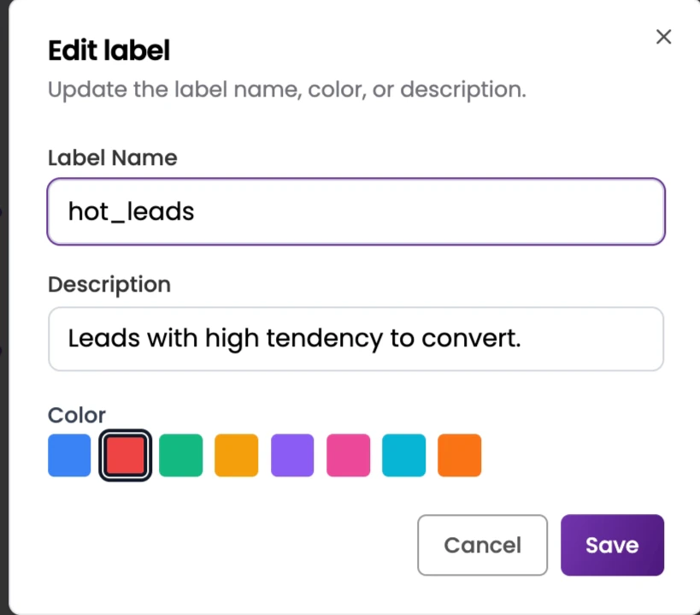
Task: Click the Color section label
Action: pyautogui.click(x=76, y=415)
